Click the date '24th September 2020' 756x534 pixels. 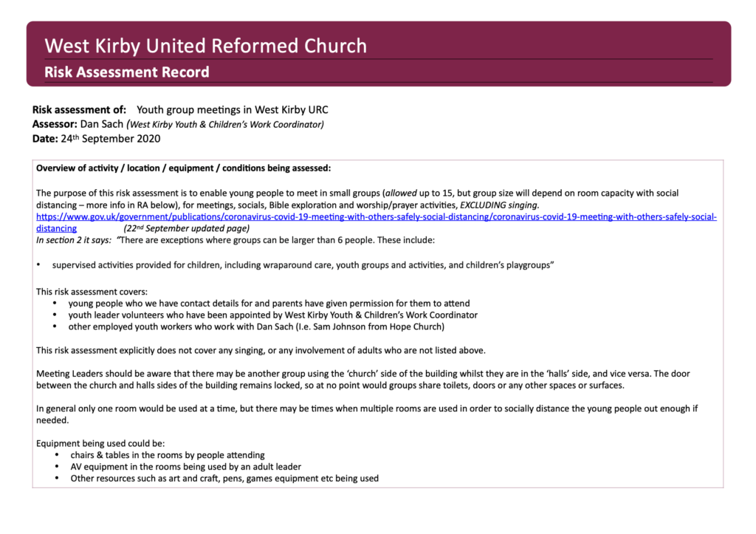click(111, 139)
